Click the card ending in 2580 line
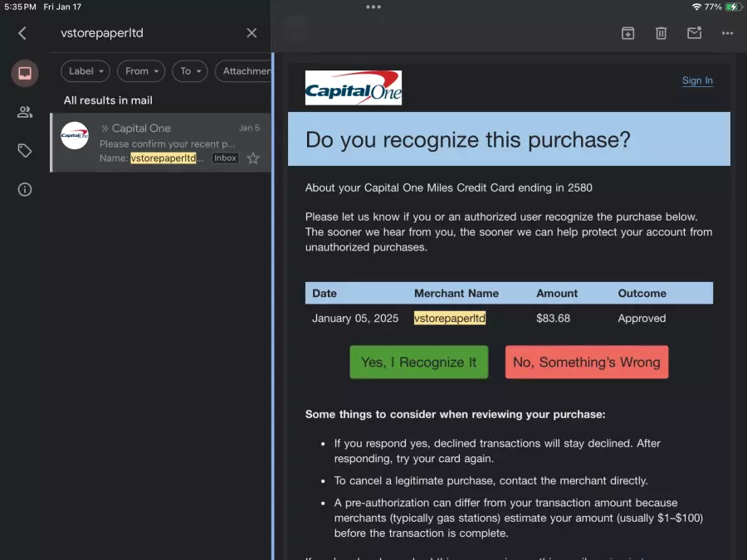Viewport: 747px width, 560px height. tap(449, 187)
